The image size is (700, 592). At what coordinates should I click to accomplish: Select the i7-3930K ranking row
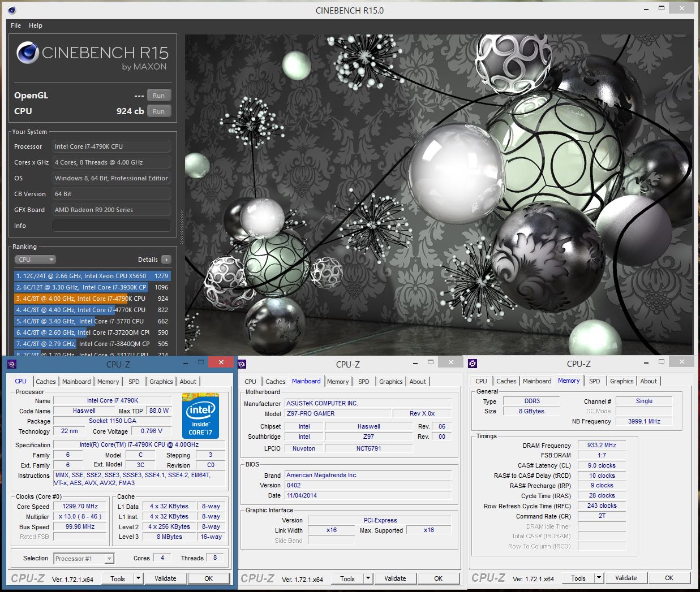92,287
